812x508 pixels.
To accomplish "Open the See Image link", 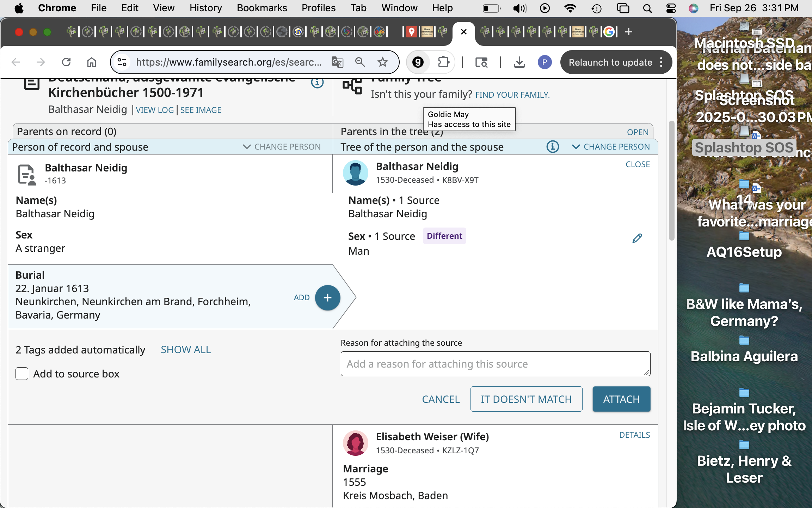I will 201,110.
